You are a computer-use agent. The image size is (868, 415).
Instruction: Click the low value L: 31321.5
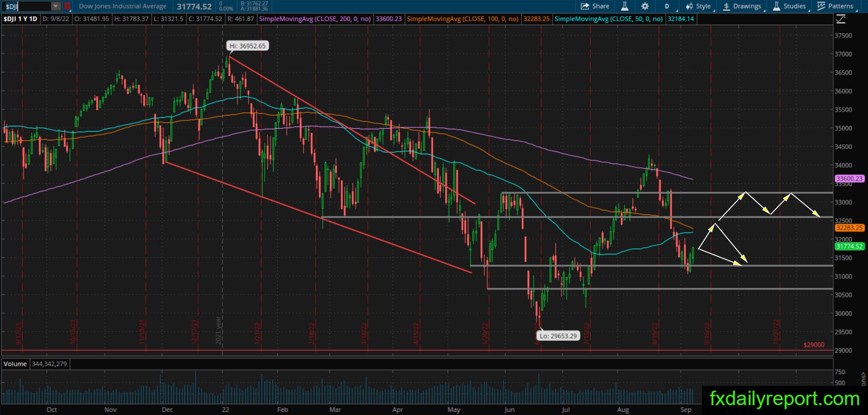pyautogui.click(x=168, y=19)
